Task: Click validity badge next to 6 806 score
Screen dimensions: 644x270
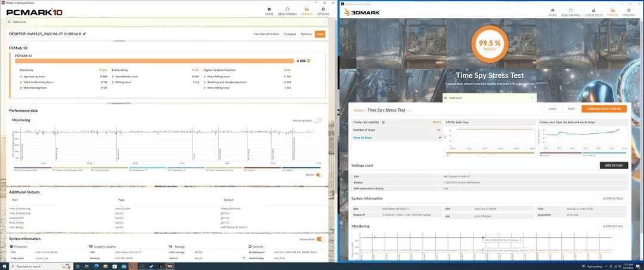Action: coord(308,60)
